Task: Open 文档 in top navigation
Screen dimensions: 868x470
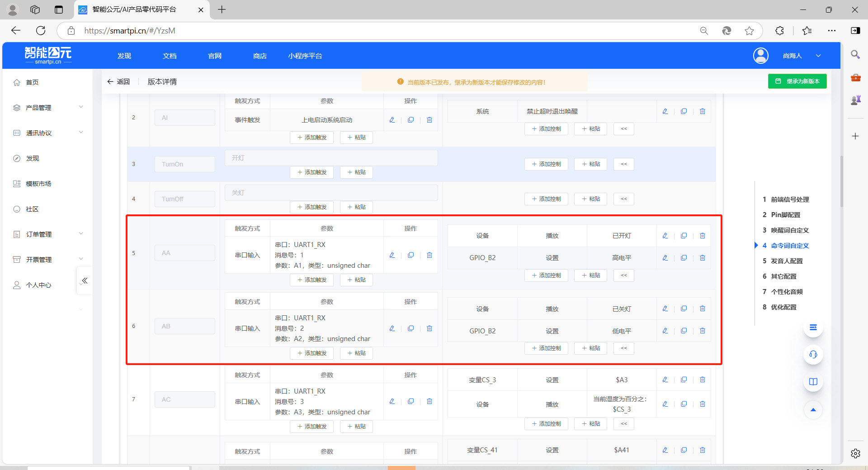Action: click(x=170, y=56)
